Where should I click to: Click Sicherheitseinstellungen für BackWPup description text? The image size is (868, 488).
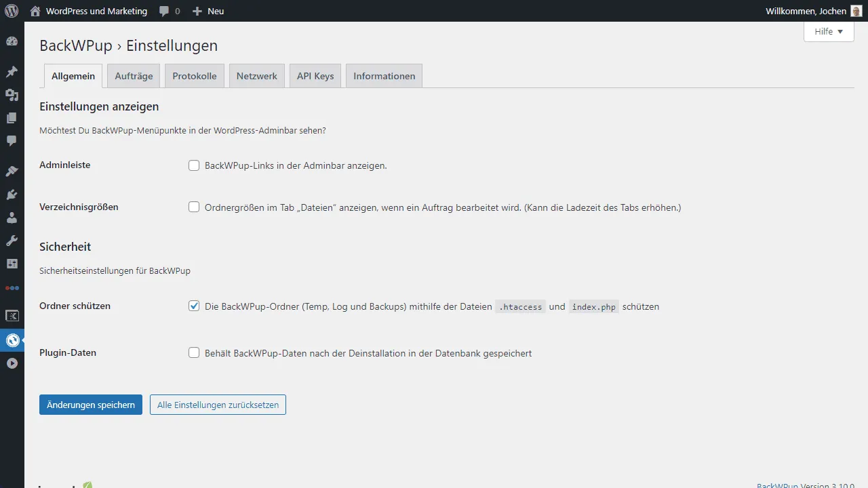coord(115,270)
